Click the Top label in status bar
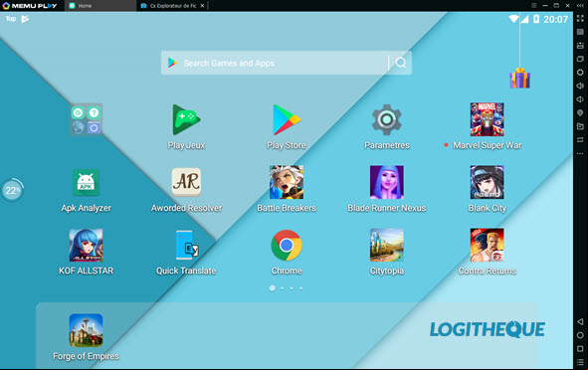Viewport: 588px width, 370px height. (11, 19)
